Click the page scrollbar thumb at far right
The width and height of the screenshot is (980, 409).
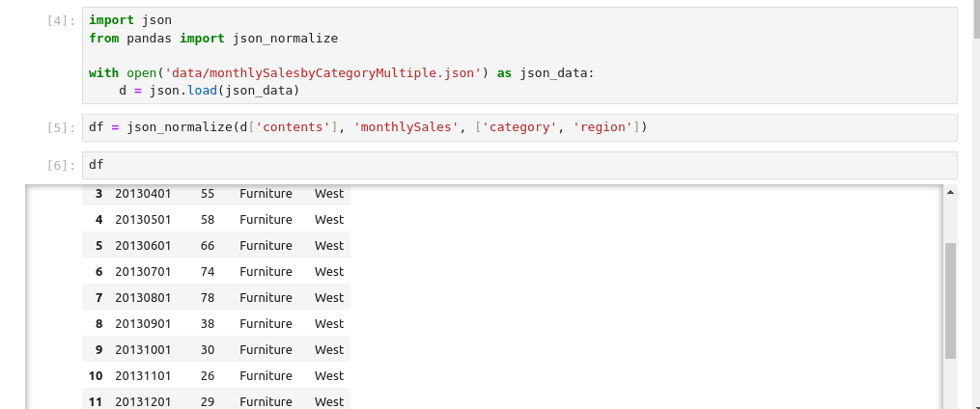(973, 17)
